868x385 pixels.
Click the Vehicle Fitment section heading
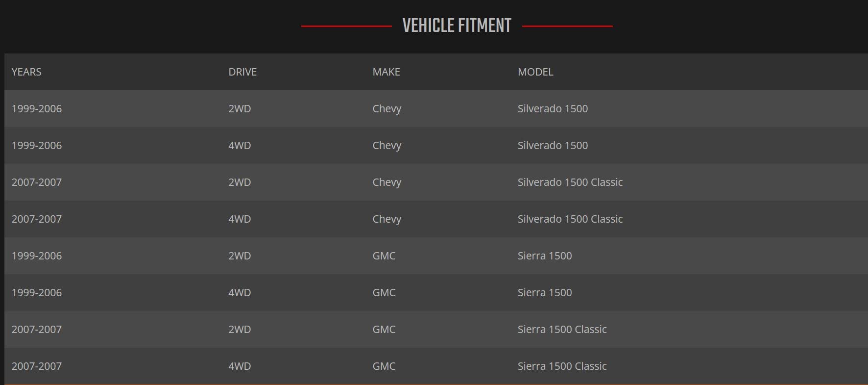457,26
